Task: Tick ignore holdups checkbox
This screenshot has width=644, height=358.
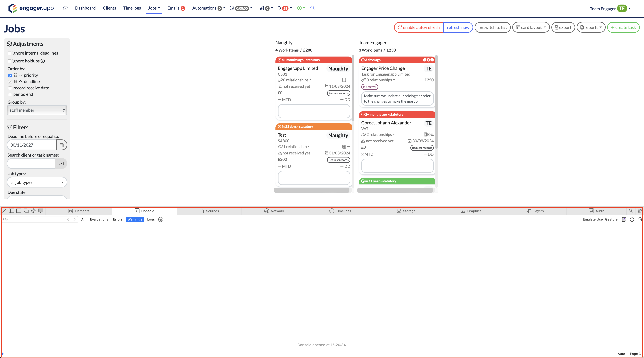Action: pyautogui.click(x=10, y=61)
